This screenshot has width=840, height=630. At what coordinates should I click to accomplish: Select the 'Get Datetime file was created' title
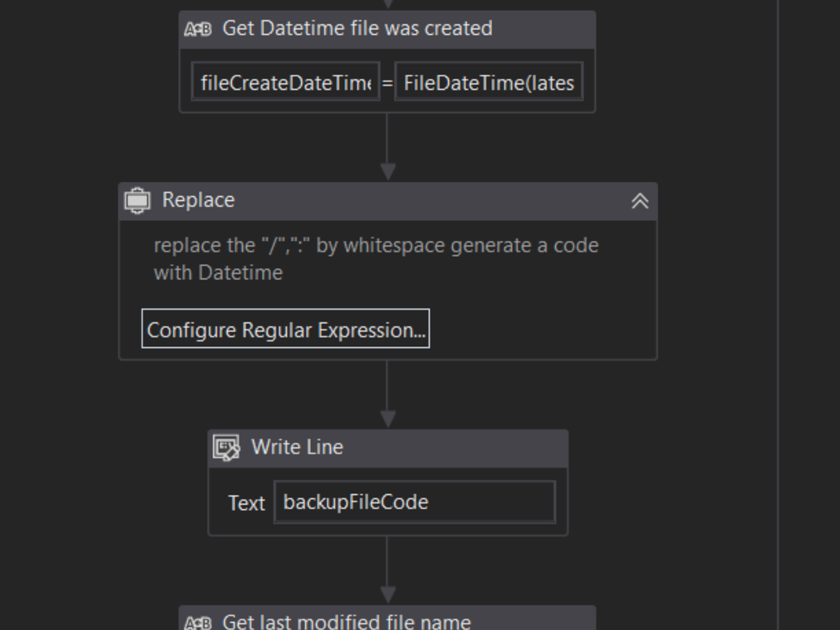pyautogui.click(x=357, y=28)
